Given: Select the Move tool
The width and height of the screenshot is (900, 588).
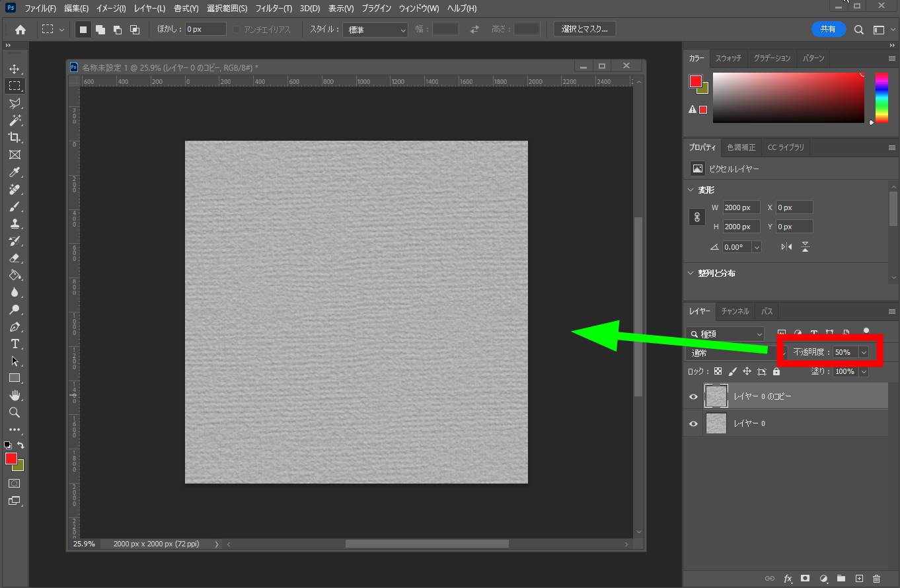Looking at the screenshot, I should click(x=15, y=69).
